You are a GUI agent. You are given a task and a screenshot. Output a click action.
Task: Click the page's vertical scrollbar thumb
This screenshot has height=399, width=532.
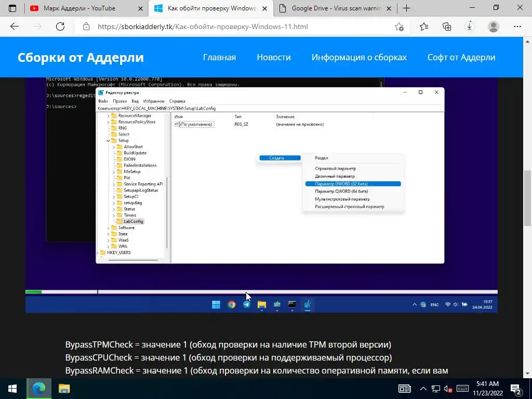[x=527, y=198]
